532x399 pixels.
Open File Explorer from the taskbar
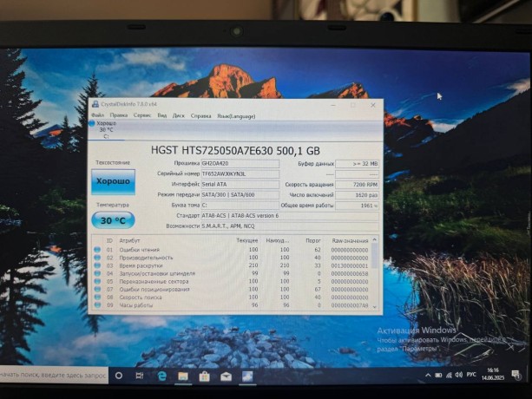click(x=183, y=376)
